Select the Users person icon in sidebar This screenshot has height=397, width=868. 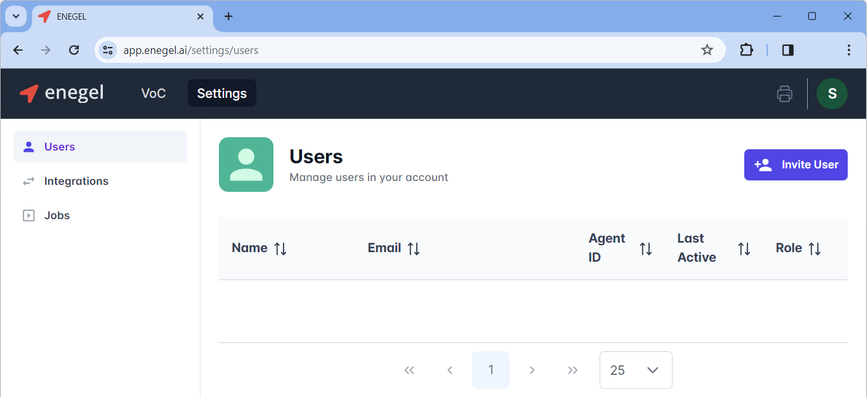29,146
